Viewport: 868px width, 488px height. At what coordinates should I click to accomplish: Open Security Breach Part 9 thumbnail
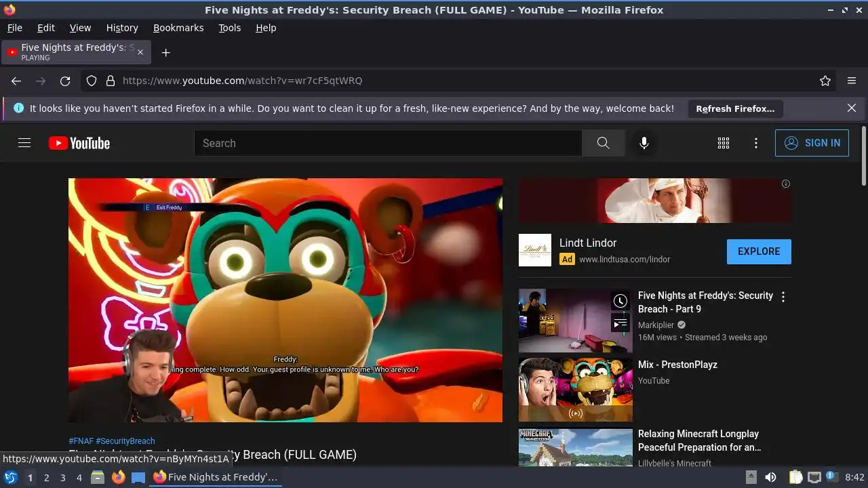(576, 321)
